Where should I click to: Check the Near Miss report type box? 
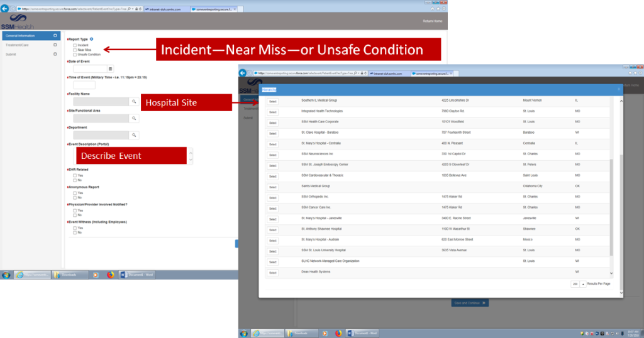tap(75, 50)
